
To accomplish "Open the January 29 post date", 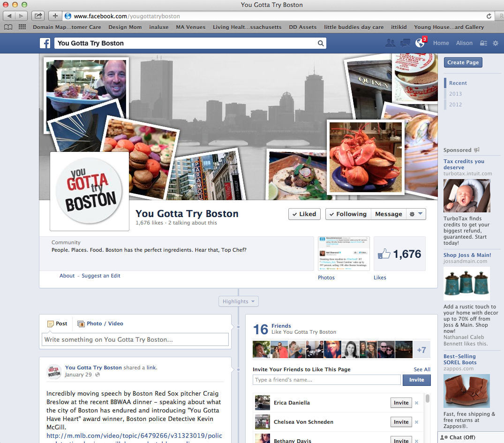I will click(78, 375).
